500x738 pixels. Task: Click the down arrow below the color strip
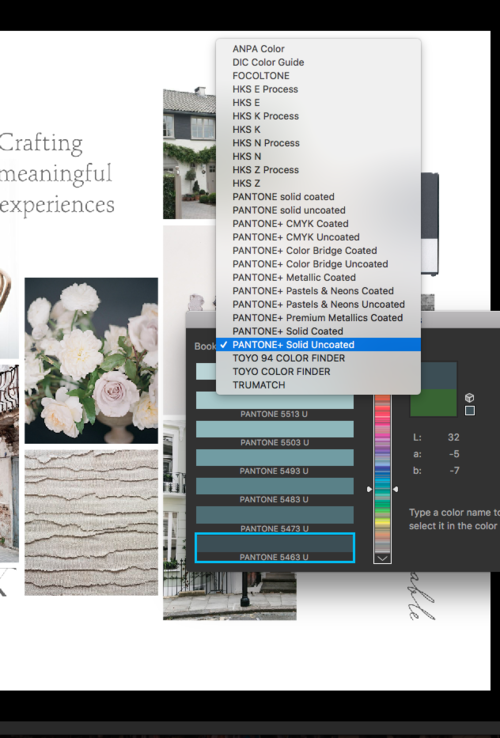(382, 558)
